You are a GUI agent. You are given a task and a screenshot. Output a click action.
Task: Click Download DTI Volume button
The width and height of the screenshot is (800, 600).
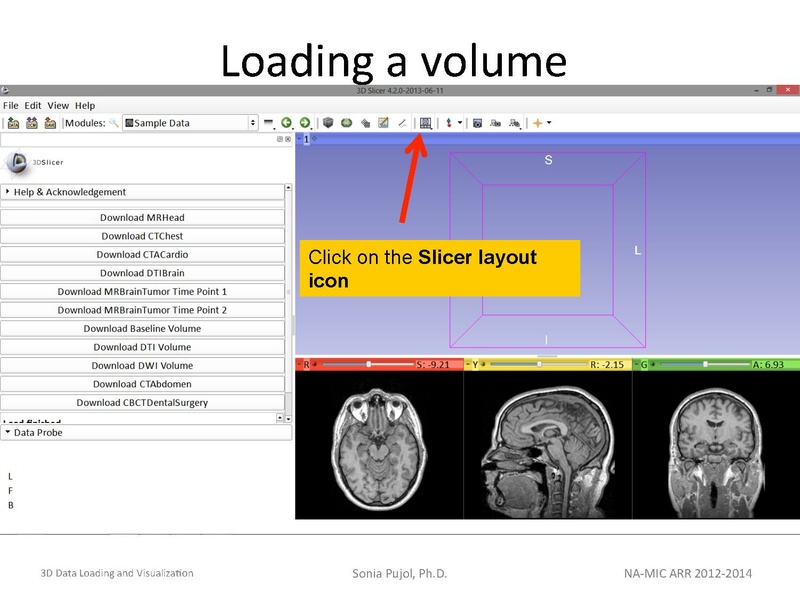142,347
